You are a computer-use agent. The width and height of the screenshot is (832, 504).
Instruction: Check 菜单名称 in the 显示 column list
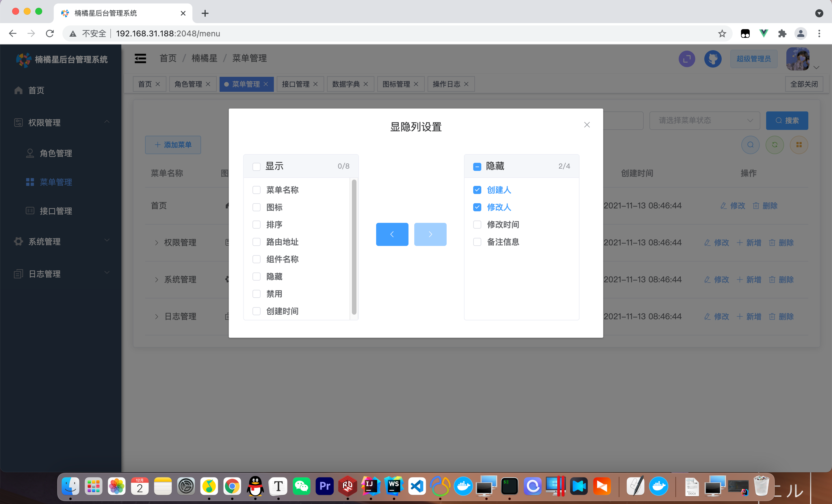[x=256, y=190]
